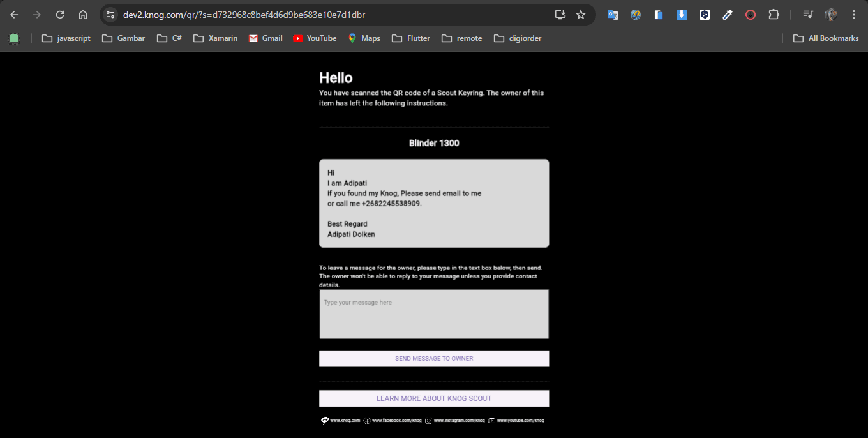The height and width of the screenshot is (438, 868).
Task: Open the remote bookmarks folder
Action: click(x=461, y=38)
